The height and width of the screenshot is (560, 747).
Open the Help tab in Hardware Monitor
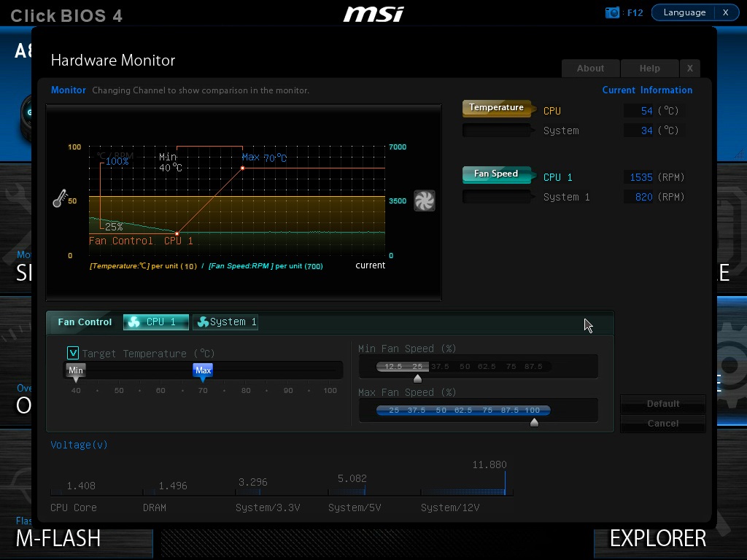pyautogui.click(x=649, y=68)
